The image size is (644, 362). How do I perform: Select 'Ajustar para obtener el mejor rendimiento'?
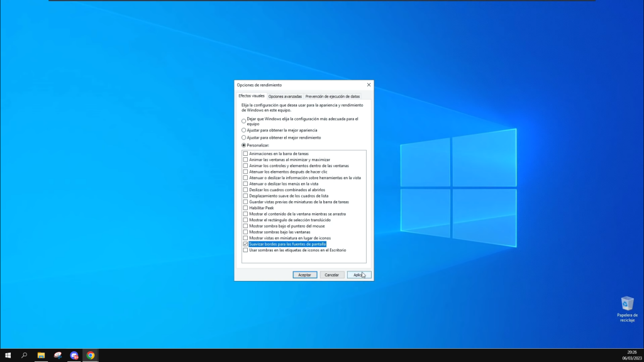[x=244, y=138]
